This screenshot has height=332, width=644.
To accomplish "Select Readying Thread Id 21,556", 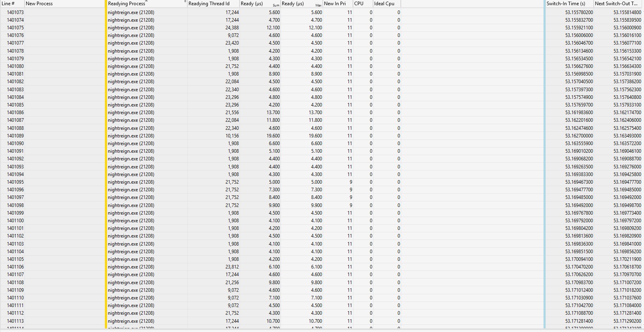I will 232,113.
